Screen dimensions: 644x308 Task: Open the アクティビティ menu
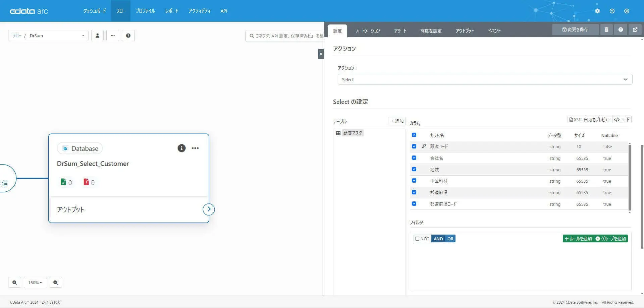point(199,11)
